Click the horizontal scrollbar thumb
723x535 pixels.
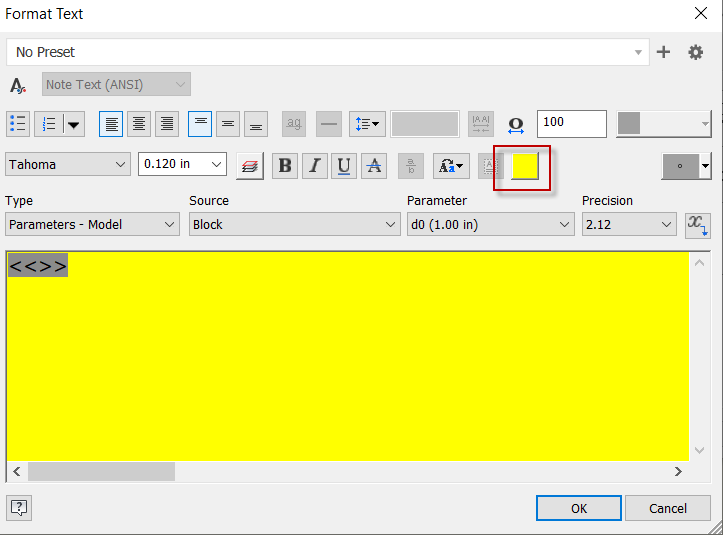click(x=101, y=471)
